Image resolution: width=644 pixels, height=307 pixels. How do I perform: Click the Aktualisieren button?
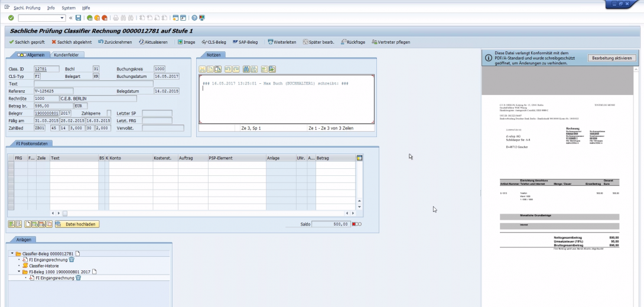[153, 42]
